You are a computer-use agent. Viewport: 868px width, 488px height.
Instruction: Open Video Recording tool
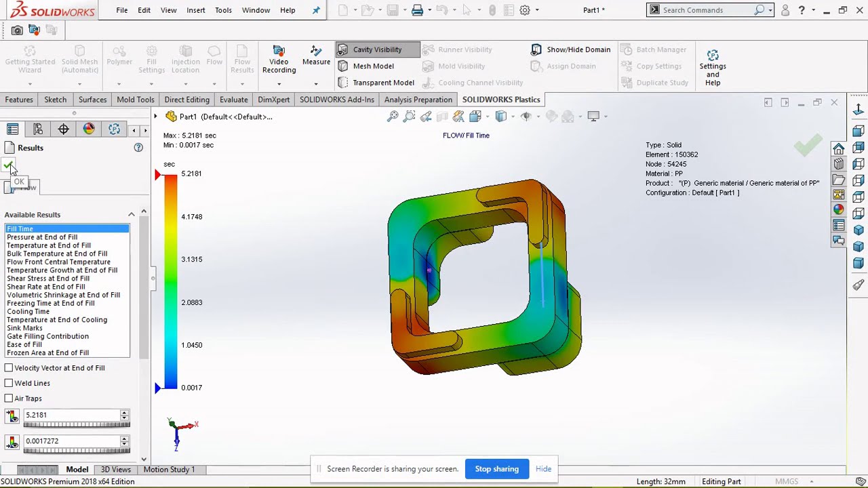(x=279, y=60)
